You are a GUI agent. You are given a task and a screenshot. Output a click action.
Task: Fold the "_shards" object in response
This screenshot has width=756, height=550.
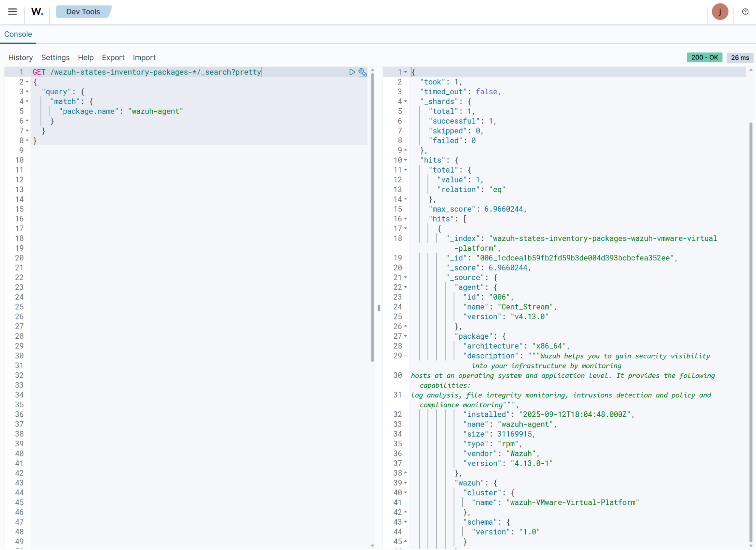pyautogui.click(x=405, y=101)
